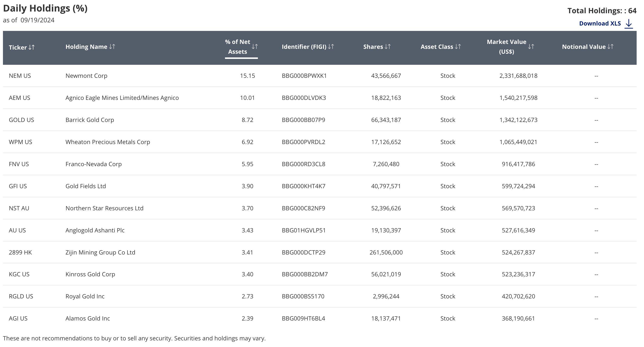This screenshot has height=347, width=644.
Task: Click the AU US ticker
Action: 17,230
